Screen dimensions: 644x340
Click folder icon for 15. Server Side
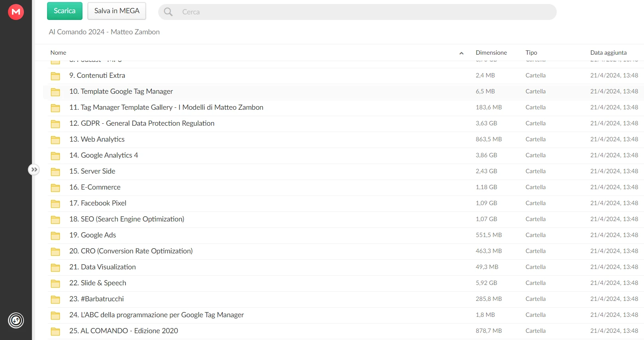[55, 172]
